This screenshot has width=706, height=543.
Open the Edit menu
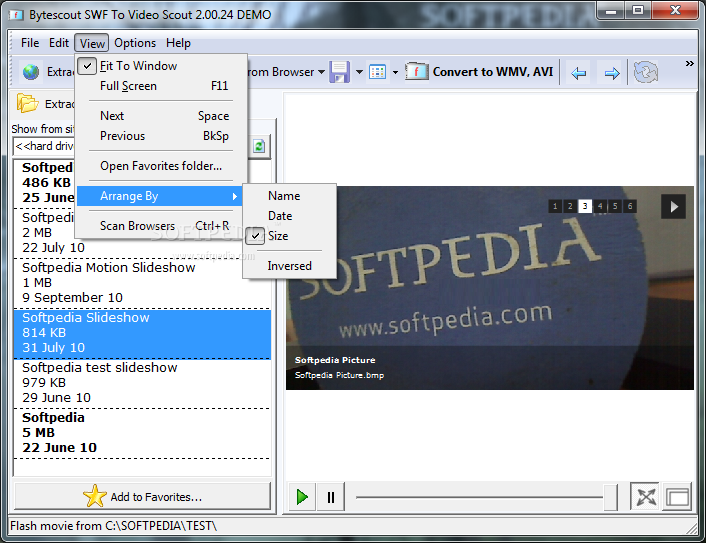coord(59,43)
